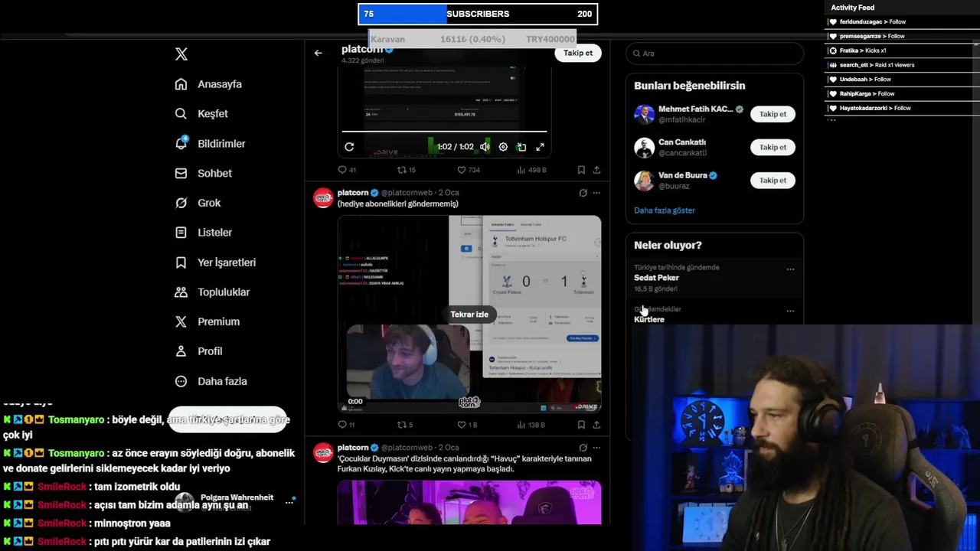Viewport: 980px width, 551px height.
Task: Seek on the video progress bar
Action: tap(444, 132)
